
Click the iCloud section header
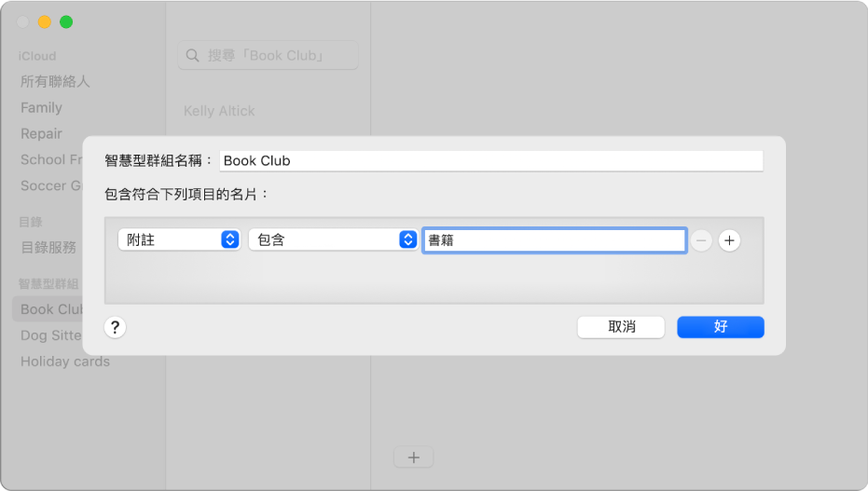(37, 56)
